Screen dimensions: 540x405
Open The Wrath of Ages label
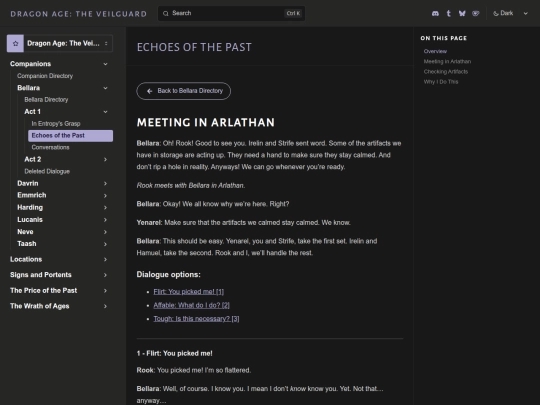pyautogui.click(x=40, y=306)
